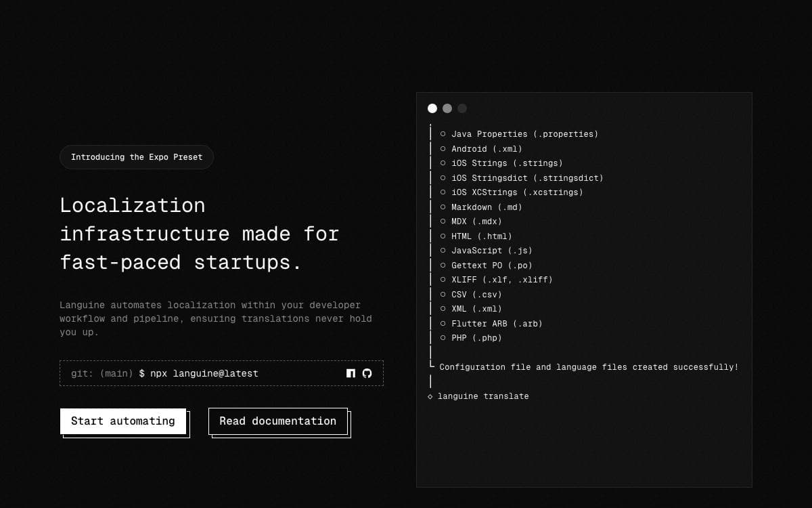This screenshot has width=812, height=508.
Task: Pick iOS XCStrings (.xcstrings) format
Action: point(511,192)
